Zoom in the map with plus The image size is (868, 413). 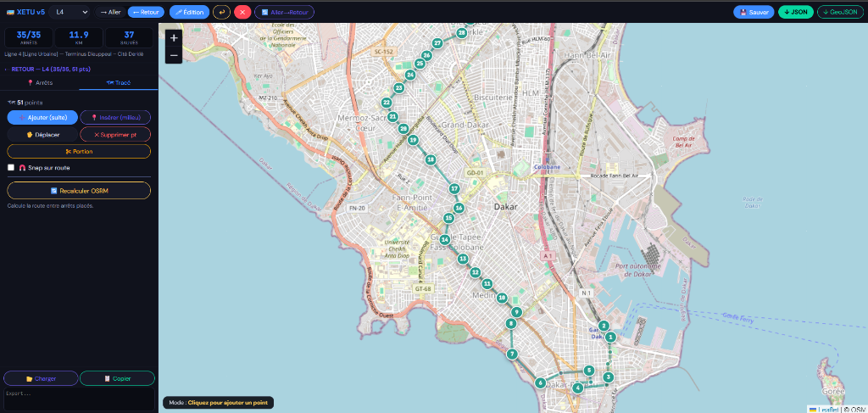click(x=174, y=38)
